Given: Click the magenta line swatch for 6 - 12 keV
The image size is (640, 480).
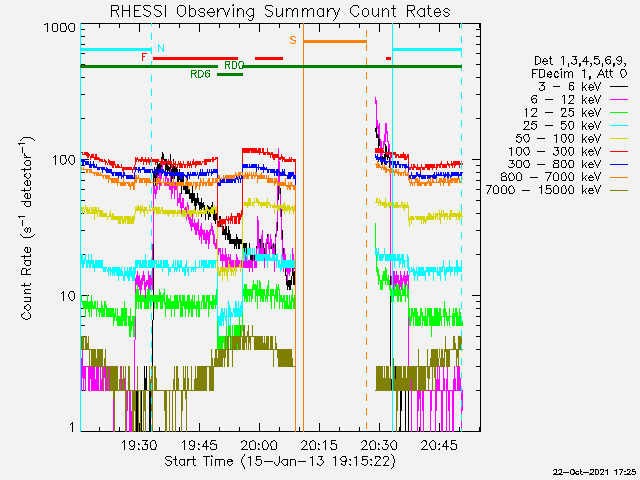Looking at the screenshot, I should 619,100.
